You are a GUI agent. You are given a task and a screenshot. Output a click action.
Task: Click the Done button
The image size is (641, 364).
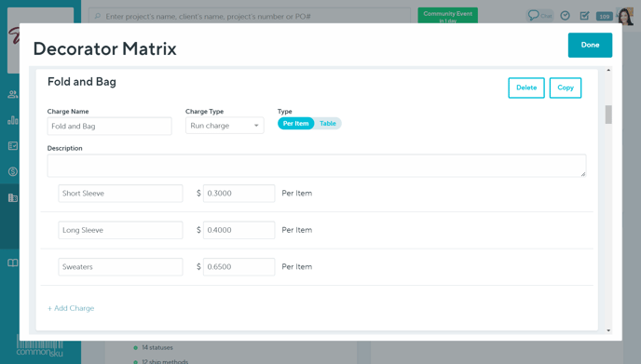coord(590,45)
